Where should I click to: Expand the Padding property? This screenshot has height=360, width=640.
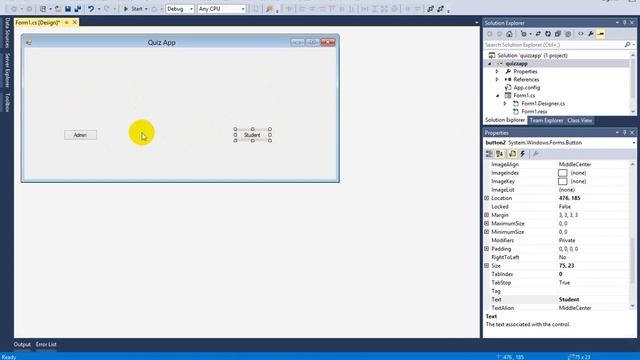tap(487, 249)
